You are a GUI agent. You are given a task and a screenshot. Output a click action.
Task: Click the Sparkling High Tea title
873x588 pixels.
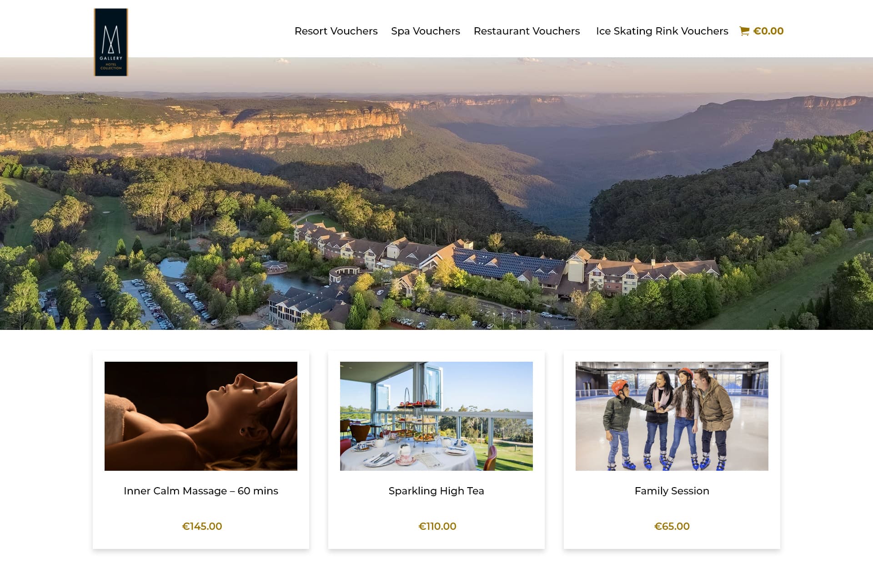coord(436,491)
